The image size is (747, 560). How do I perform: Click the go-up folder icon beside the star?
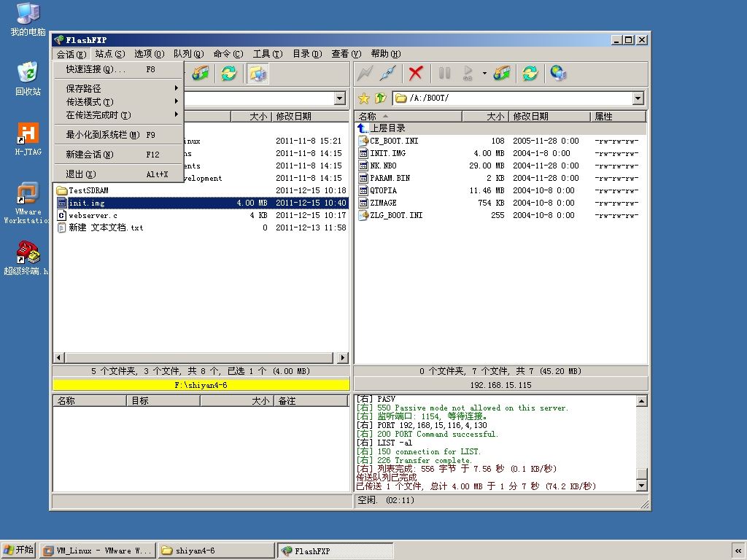click(x=380, y=98)
